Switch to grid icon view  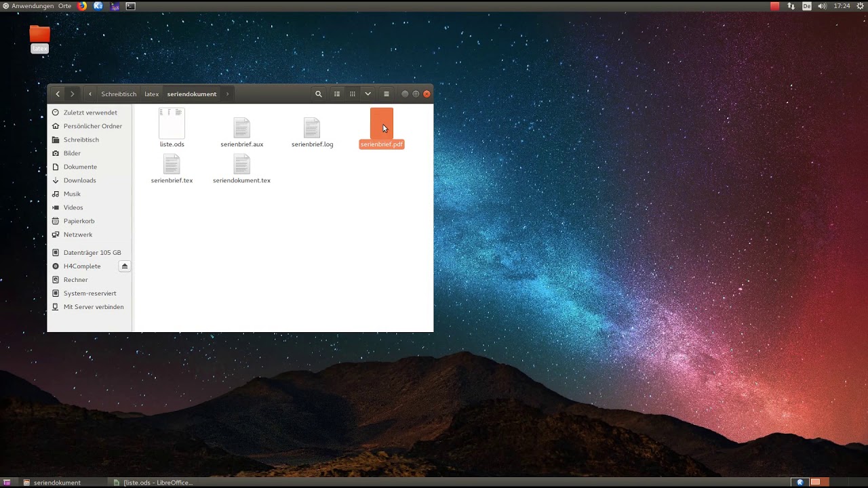353,94
